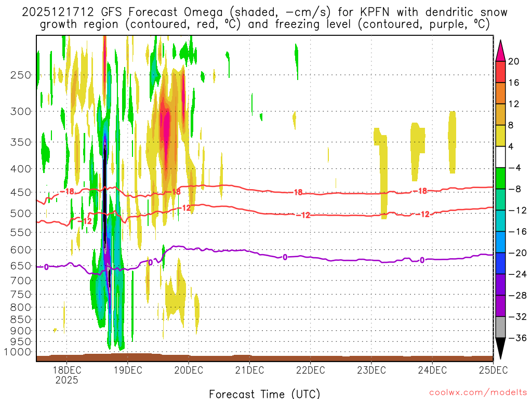Viewport: 532px width, 399px height.
Task: Select the 450 pressure level axis label
Action: point(20,192)
